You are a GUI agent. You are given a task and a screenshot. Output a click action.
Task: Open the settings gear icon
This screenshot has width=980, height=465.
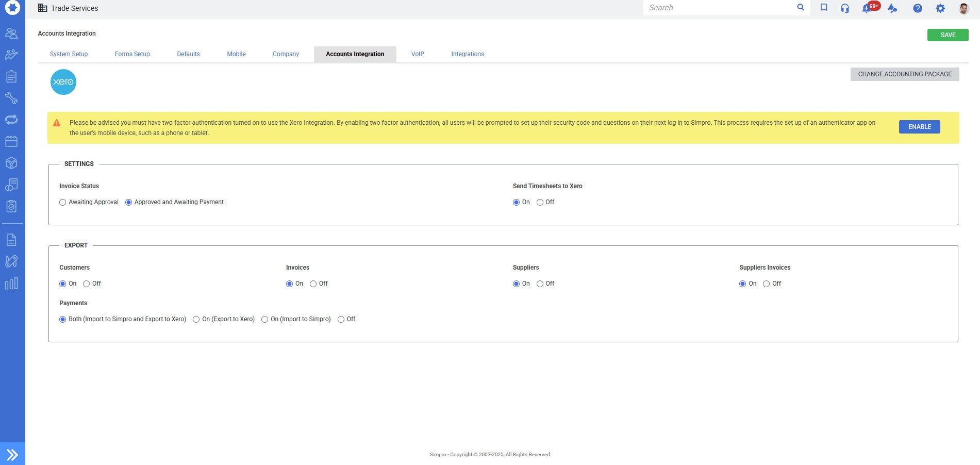click(940, 8)
